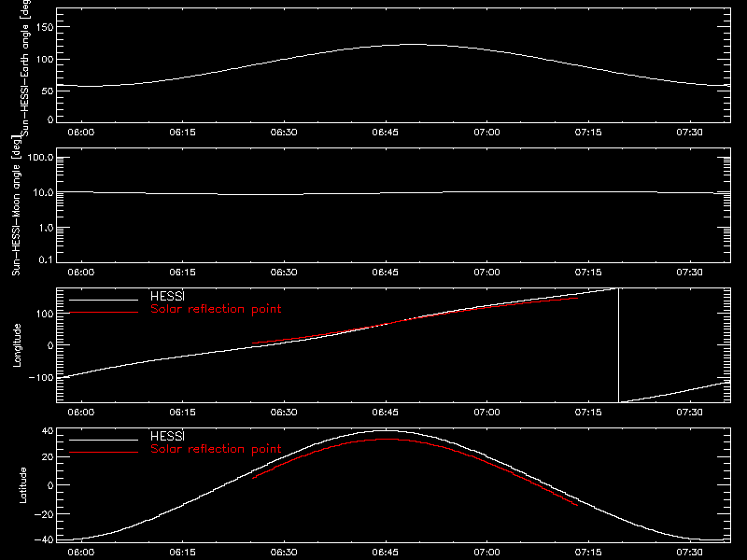Click the -40 tick on the Latitude axis
This screenshot has height=560, width=747.
pyautogui.click(x=44, y=540)
